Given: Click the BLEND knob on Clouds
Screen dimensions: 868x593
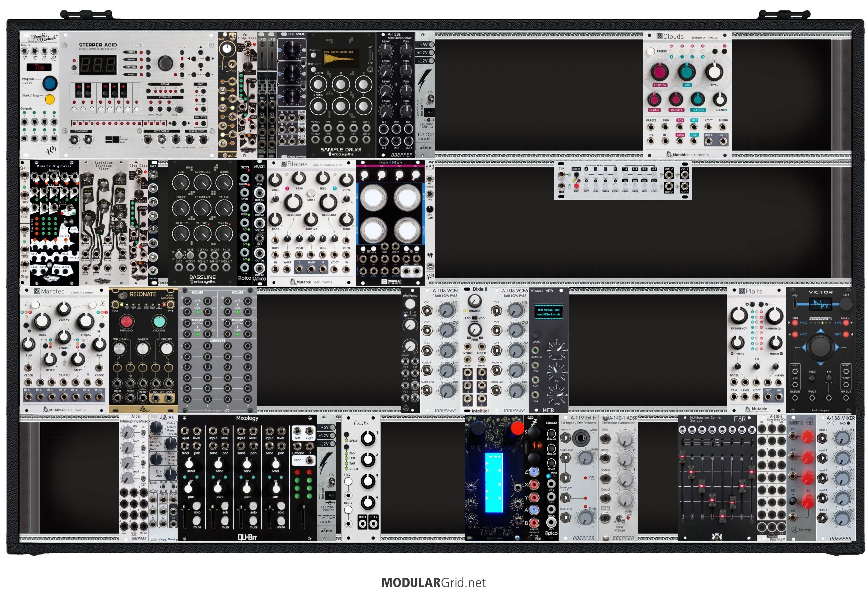Looking at the screenshot, I should pyautogui.click(x=720, y=99).
